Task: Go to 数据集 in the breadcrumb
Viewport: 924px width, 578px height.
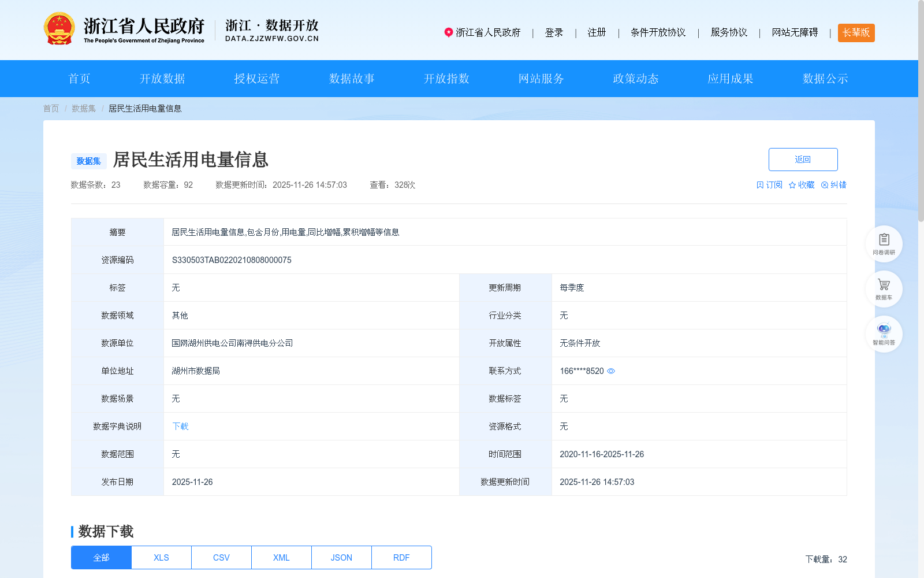Action: click(84, 109)
